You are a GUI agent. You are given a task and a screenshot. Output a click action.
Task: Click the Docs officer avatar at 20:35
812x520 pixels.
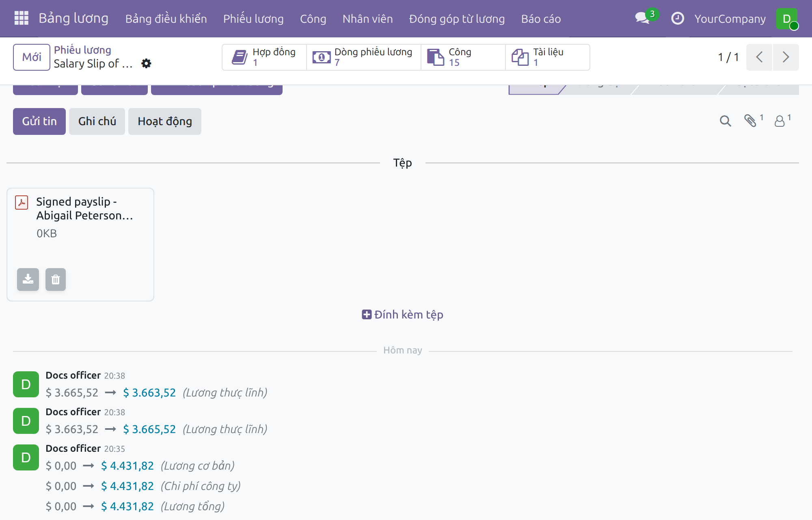tap(26, 457)
